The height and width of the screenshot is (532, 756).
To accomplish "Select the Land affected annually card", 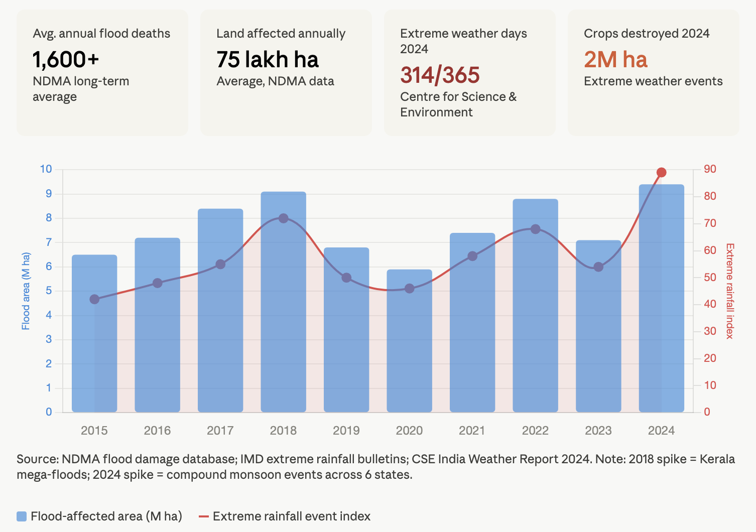I will tap(286, 73).
